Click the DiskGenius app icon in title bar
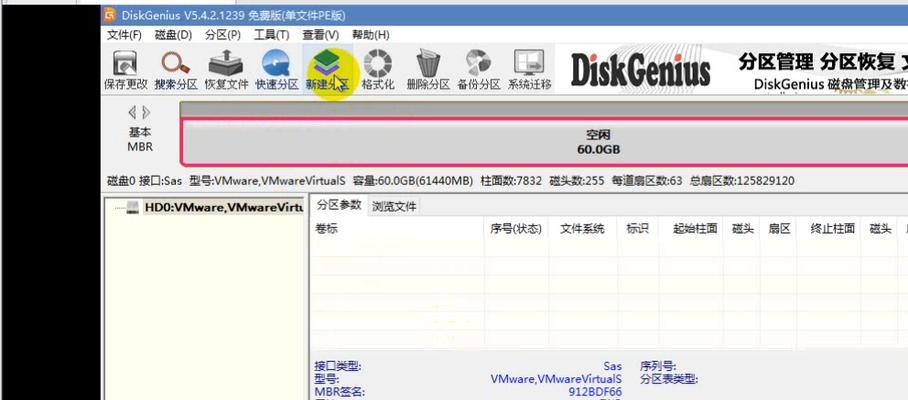Viewport: 908px width, 400px height. 111,15
